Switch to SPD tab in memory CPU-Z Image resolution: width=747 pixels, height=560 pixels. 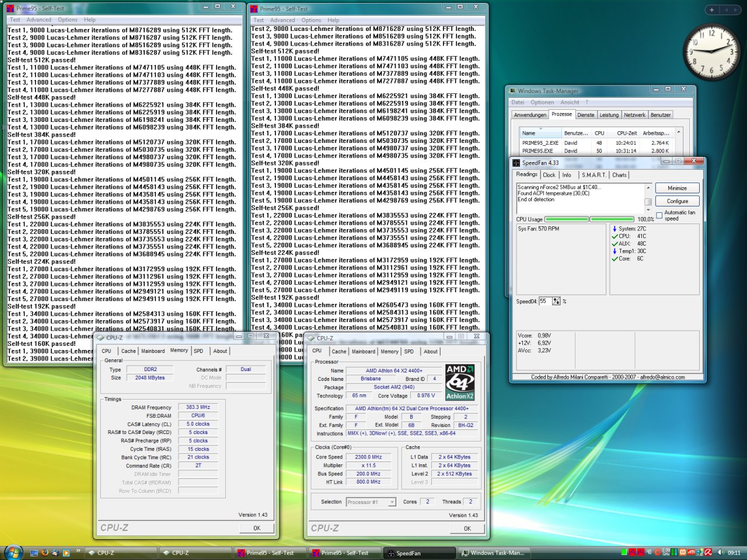coord(198,351)
